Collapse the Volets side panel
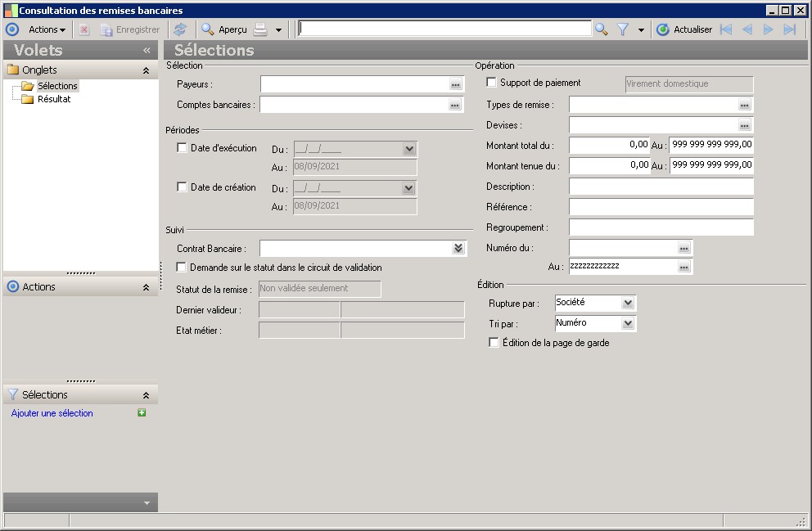 click(147, 50)
